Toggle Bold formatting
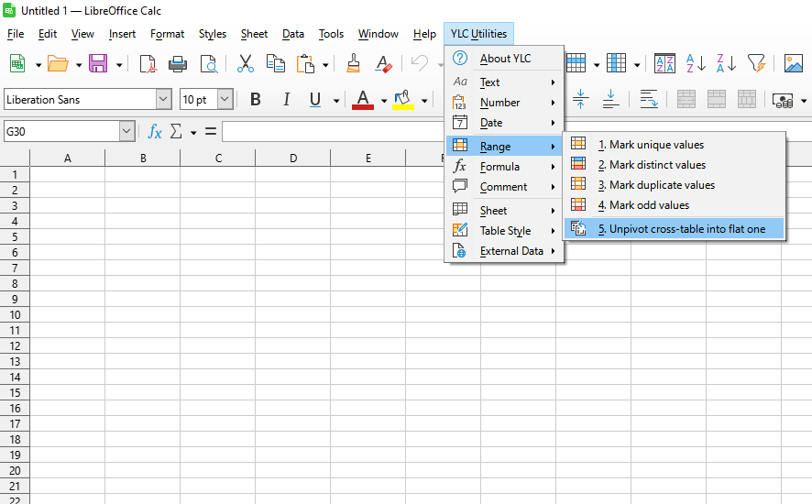 [256, 100]
